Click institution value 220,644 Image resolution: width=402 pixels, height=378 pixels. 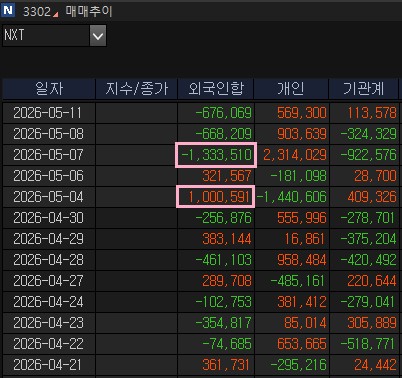pyautogui.click(x=372, y=281)
